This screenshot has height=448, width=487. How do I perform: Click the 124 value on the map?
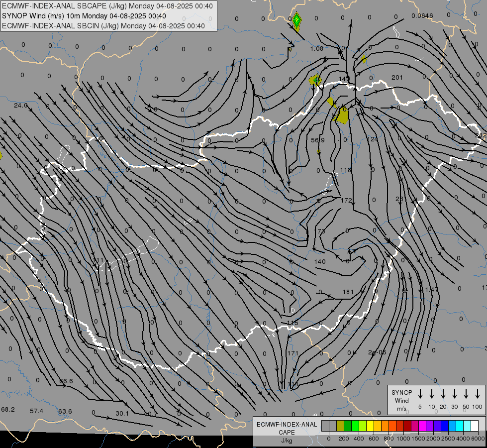point(373,139)
